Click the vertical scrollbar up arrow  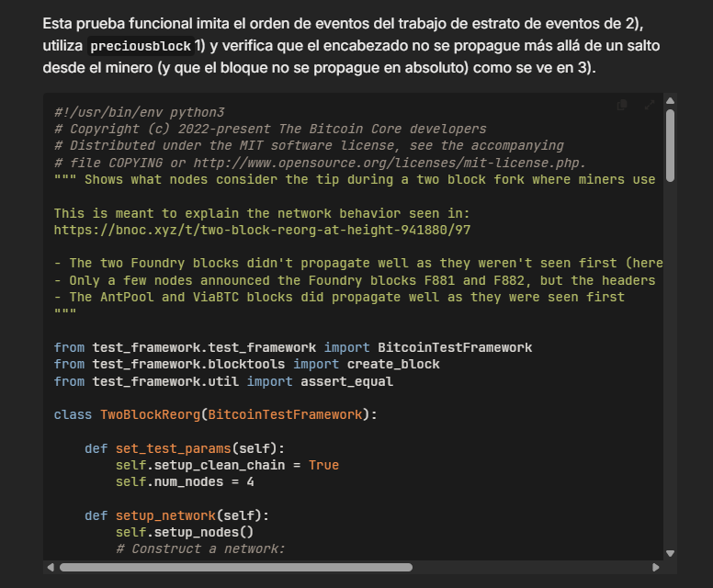click(670, 99)
